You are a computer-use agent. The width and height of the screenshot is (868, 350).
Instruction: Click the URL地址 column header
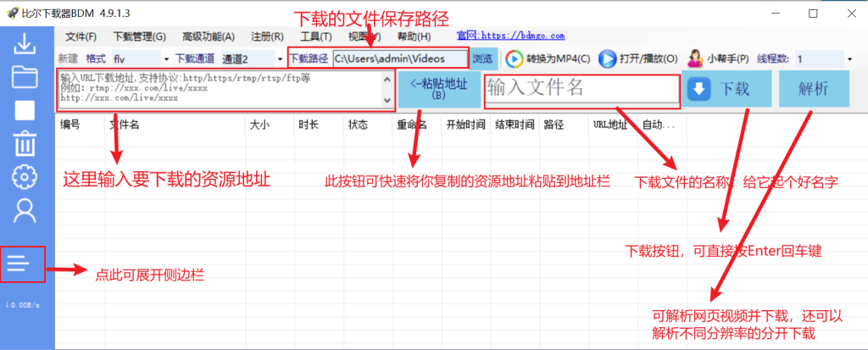tap(613, 125)
